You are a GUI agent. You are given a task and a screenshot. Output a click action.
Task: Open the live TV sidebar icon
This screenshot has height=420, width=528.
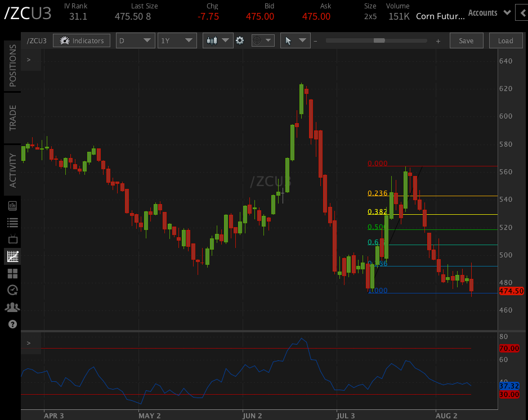[x=13, y=239]
